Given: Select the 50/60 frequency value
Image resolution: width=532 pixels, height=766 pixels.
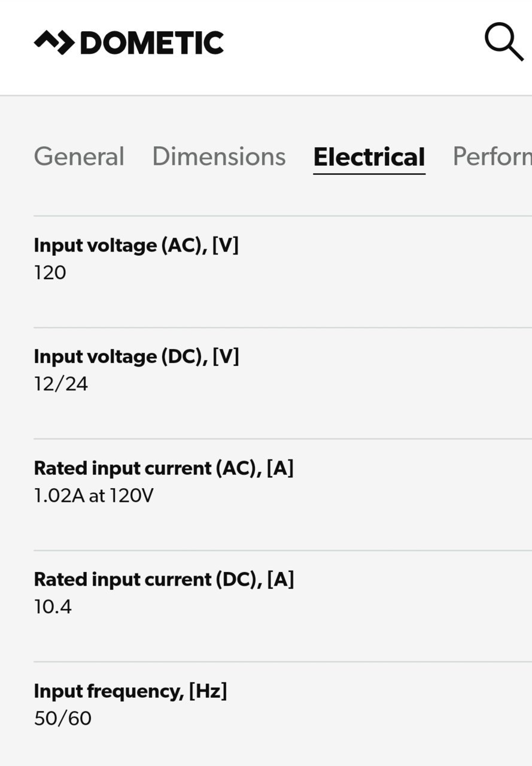Looking at the screenshot, I should click(63, 718).
